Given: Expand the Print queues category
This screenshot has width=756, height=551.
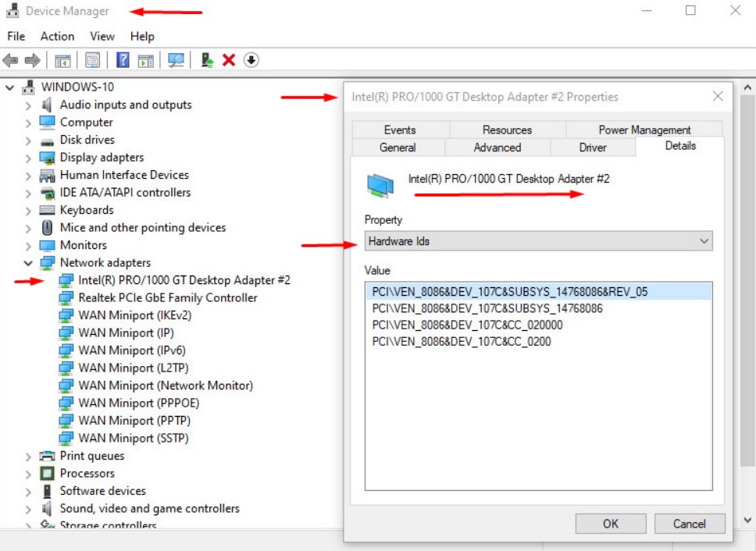Looking at the screenshot, I should point(28,457).
